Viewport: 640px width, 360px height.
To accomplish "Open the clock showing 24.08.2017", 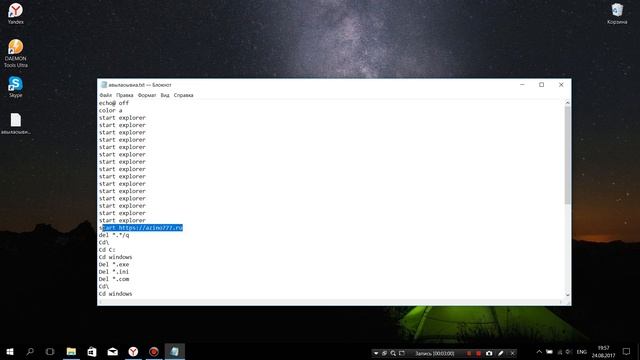I will [x=604, y=352].
